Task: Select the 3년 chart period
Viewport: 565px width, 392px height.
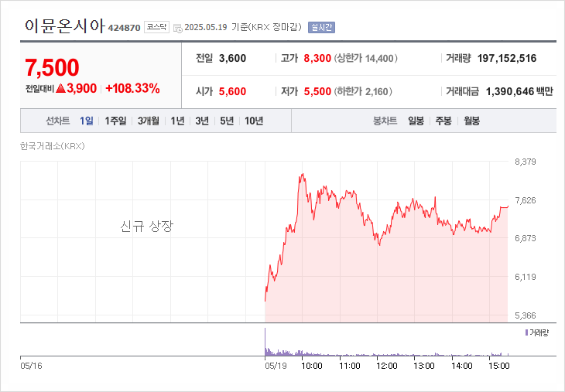Action: tap(202, 121)
